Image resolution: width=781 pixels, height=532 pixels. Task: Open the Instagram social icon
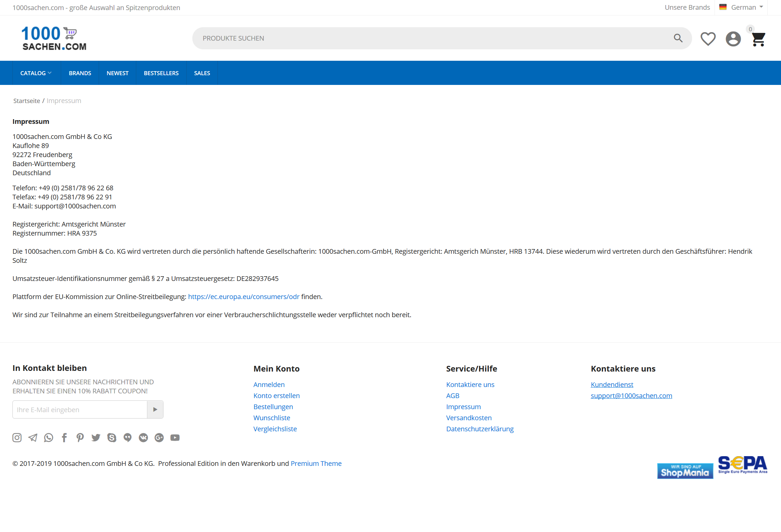17,437
